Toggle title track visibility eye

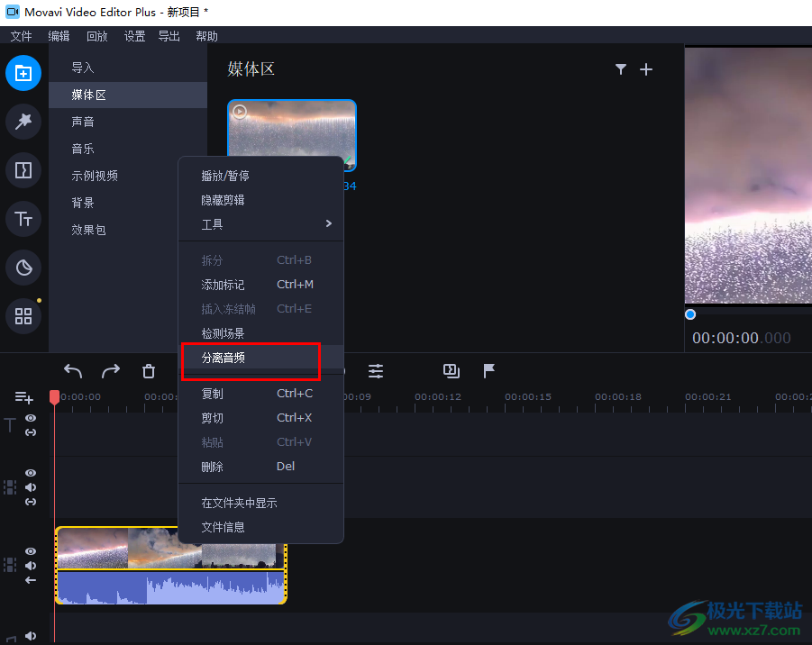(31, 418)
